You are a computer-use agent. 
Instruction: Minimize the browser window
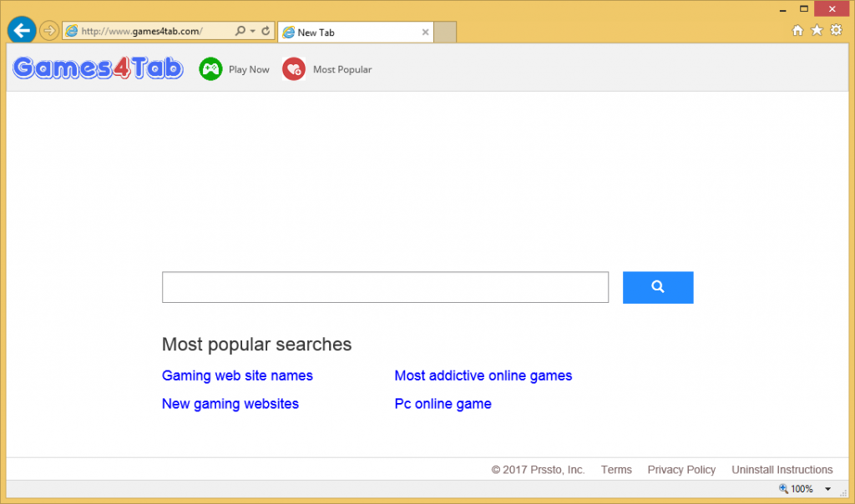tap(782, 9)
